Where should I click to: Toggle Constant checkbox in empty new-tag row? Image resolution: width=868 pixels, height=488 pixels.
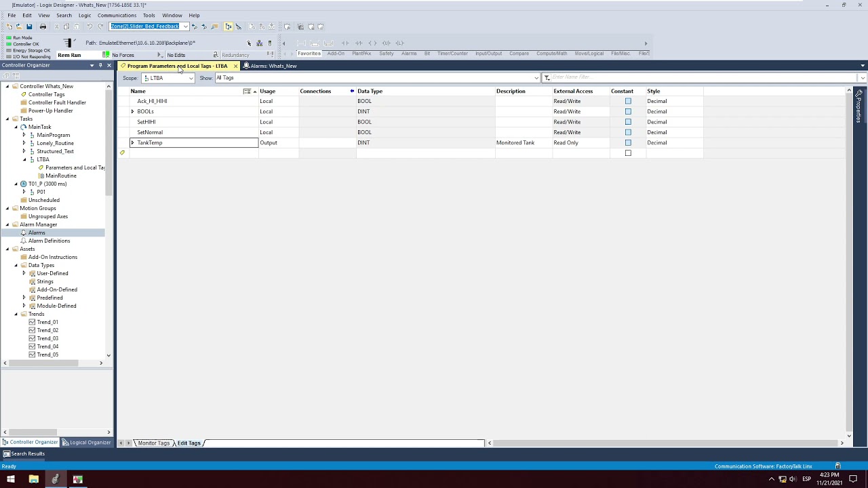pyautogui.click(x=628, y=153)
